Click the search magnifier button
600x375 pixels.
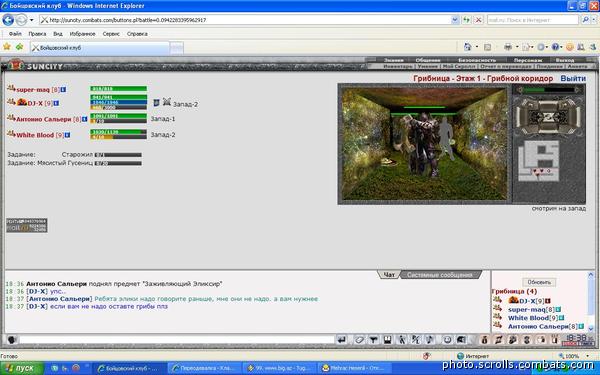click(585, 20)
